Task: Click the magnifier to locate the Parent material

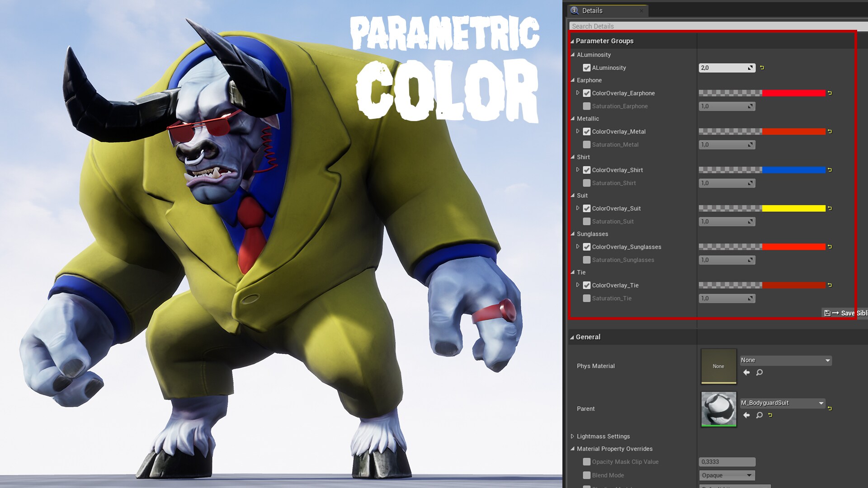Action: click(759, 415)
